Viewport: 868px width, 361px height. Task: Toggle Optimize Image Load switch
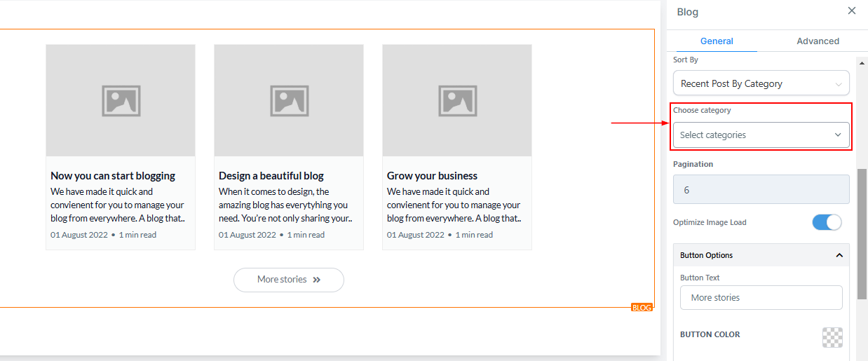pos(827,222)
